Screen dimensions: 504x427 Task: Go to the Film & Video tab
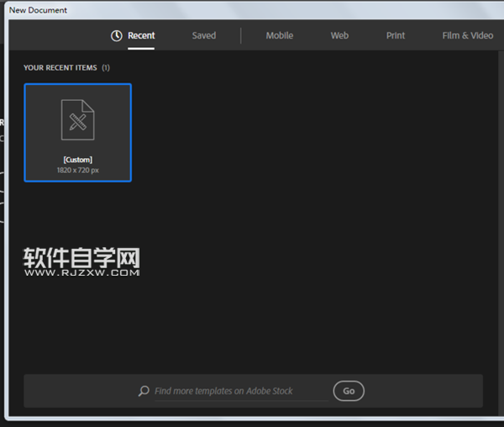[x=467, y=35]
